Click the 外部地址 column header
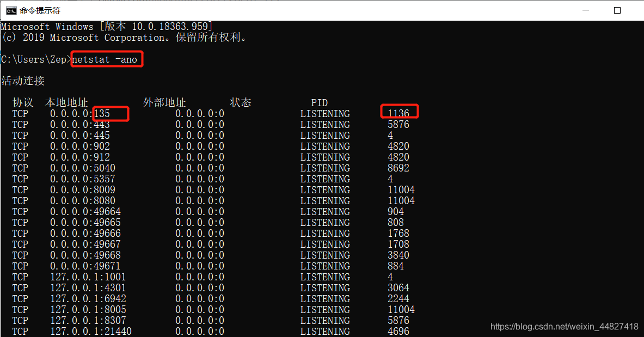This screenshot has width=644, height=337. pyautogui.click(x=164, y=102)
